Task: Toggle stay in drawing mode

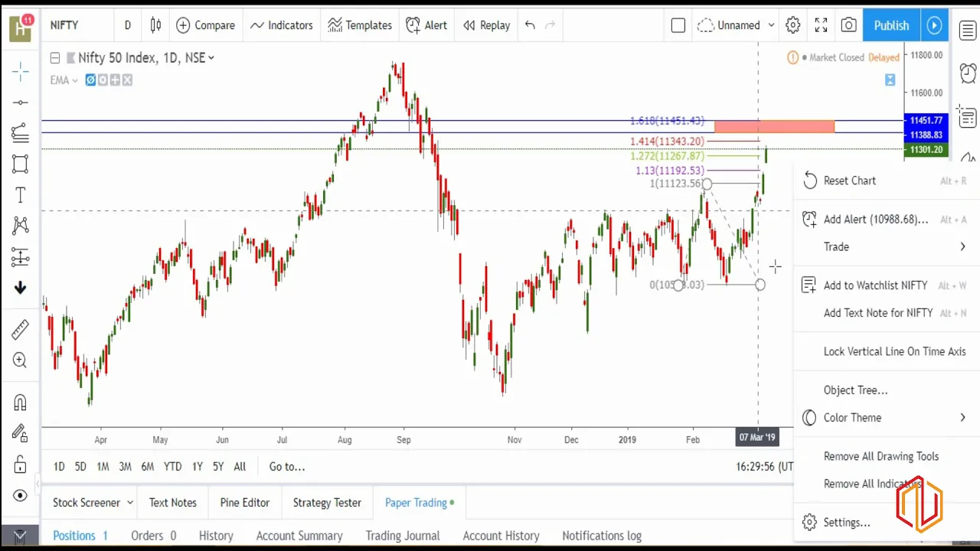Action: click(x=21, y=433)
